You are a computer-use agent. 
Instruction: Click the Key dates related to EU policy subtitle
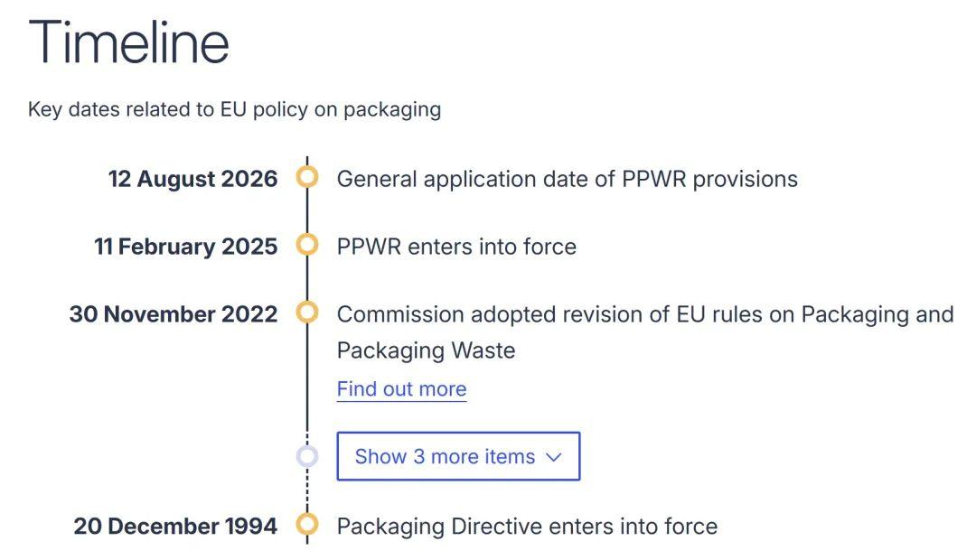pos(234,110)
